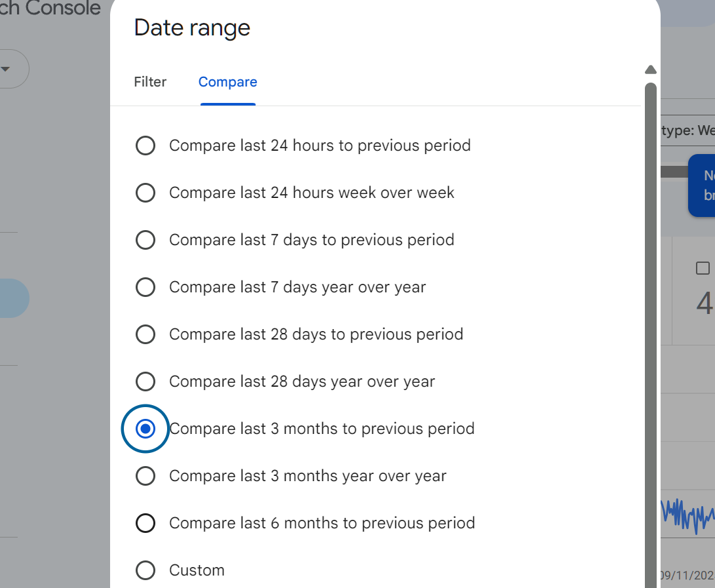Image resolution: width=715 pixels, height=588 pixels.
Task: Select Compare last 7 days year over year
Action: click(x=145, y=287)
